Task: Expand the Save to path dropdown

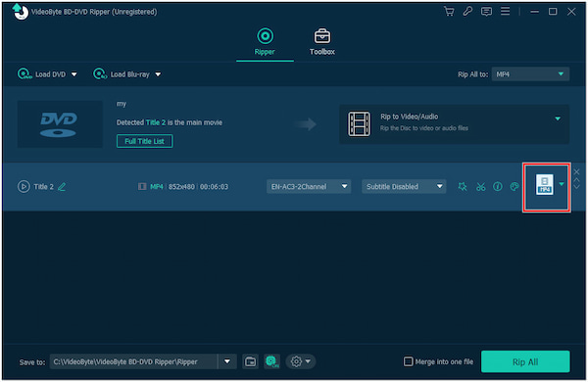Action: tap(227, 361)
